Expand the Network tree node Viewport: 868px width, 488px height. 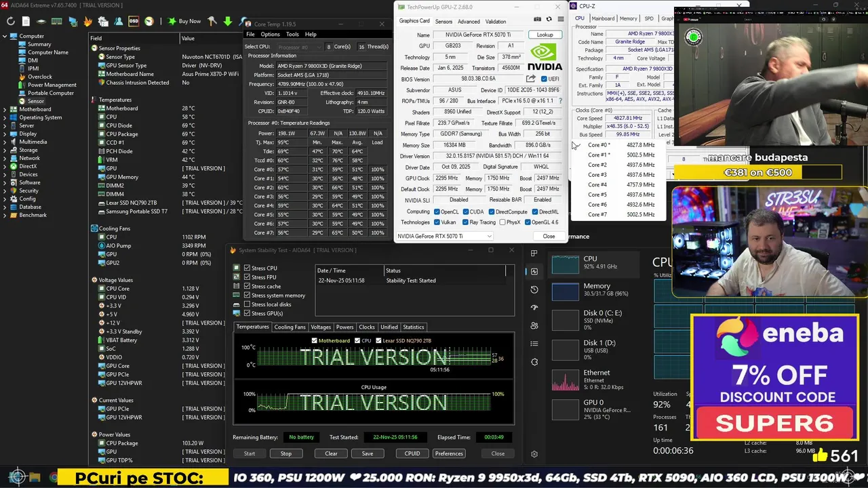coord(5,158)
